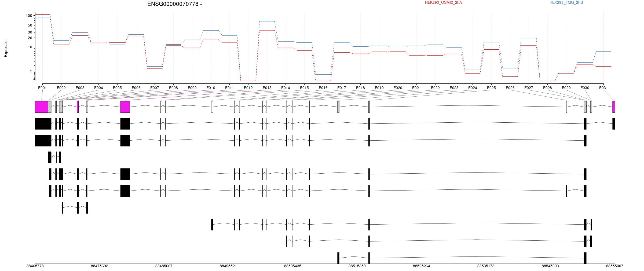Click genomic coordinate 88495521
The width and height of the screenshot is (644, 271).
click(228, 266)
